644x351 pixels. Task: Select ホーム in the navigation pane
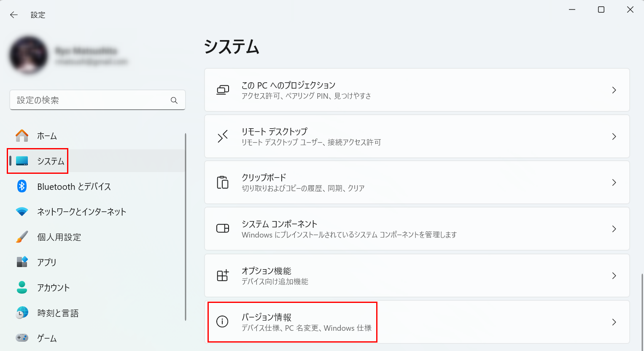(47, 135)
